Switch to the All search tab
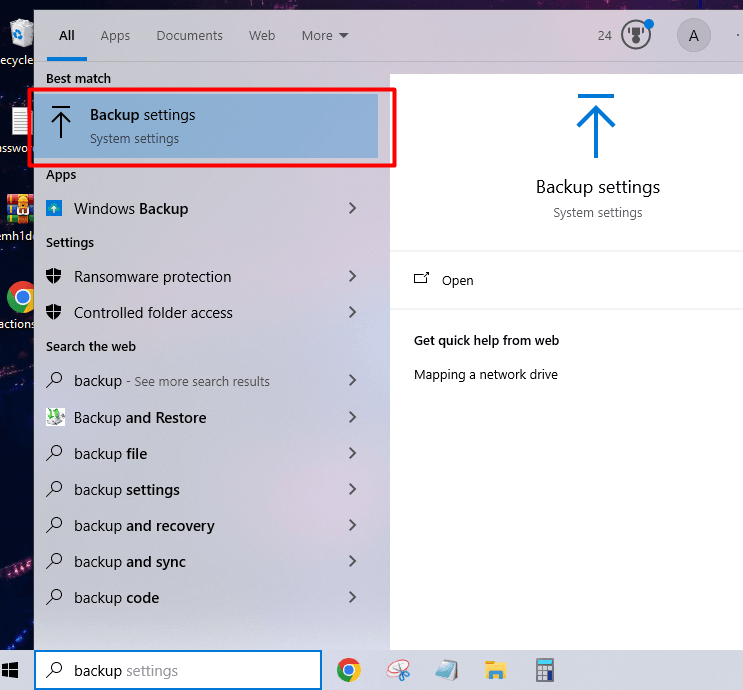 pyautogui.click(x=67, y=36)
